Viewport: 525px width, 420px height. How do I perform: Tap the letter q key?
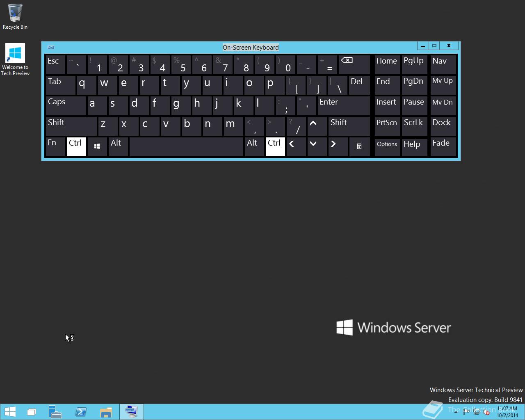pos(87,85)
